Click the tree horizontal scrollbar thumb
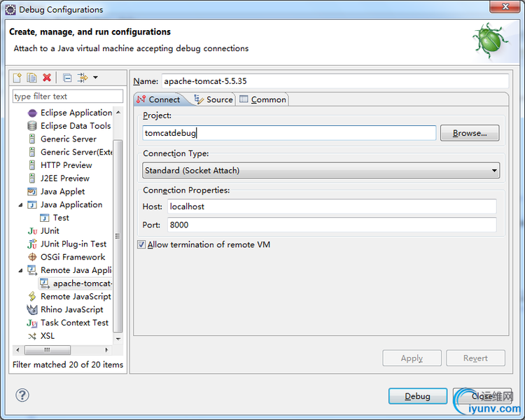The image size is (525, 420). point(47,350)
